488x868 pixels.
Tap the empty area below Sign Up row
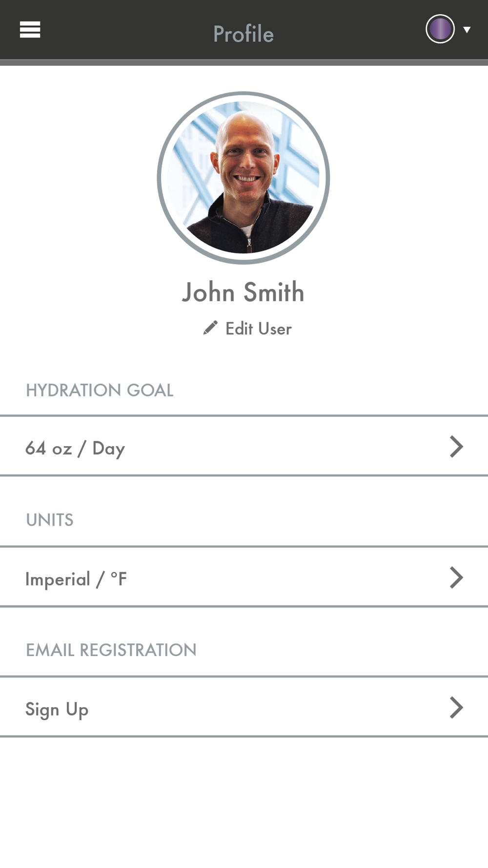coord(244,801)
